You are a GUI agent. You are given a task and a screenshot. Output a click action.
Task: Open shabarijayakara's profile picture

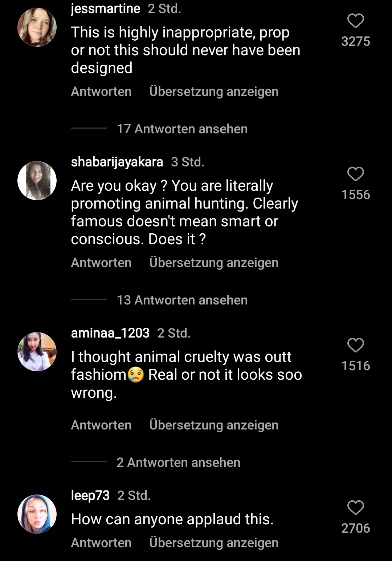click(37, 181)
